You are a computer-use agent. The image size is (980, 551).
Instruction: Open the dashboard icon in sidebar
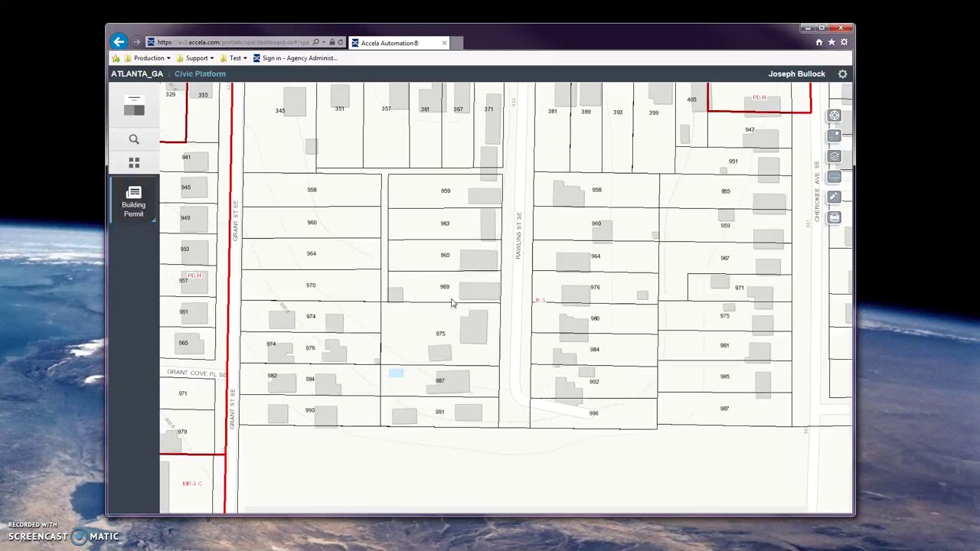pos(134,106)
